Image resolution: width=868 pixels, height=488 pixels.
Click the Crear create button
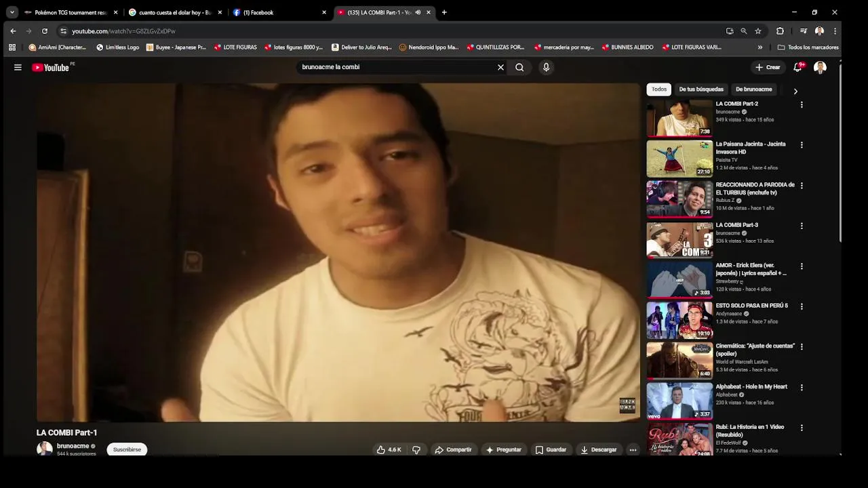pos(768,67)
